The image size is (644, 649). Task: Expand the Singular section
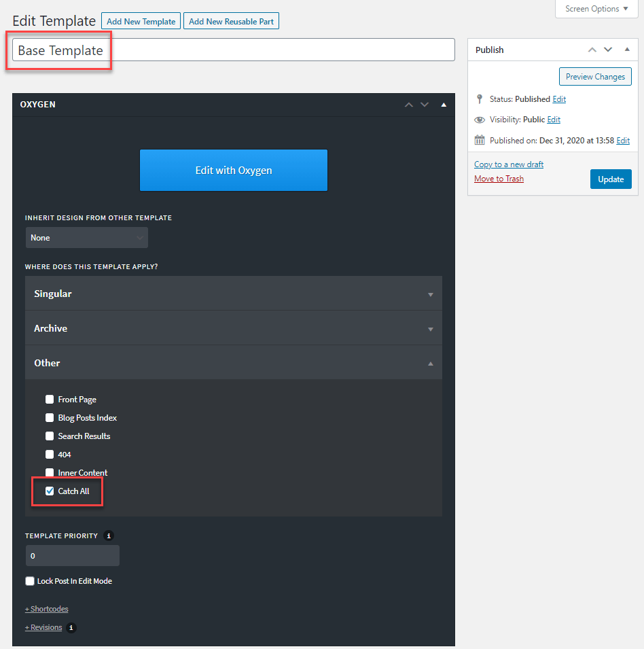point(234,294)
